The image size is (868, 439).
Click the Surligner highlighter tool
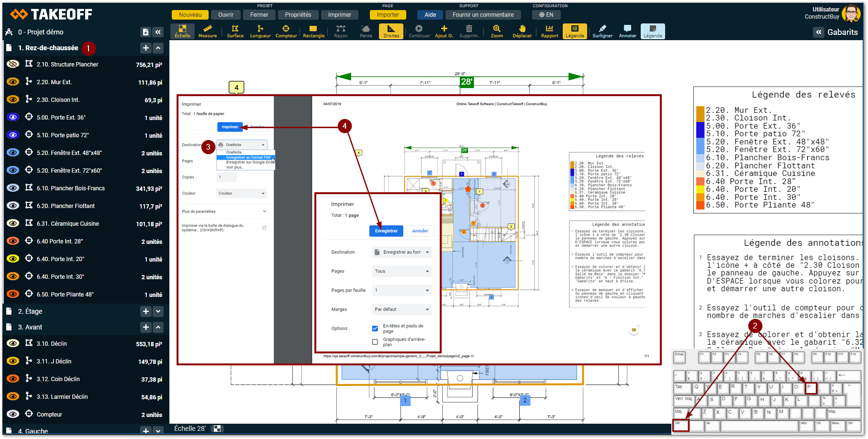(x=602, y=31)
